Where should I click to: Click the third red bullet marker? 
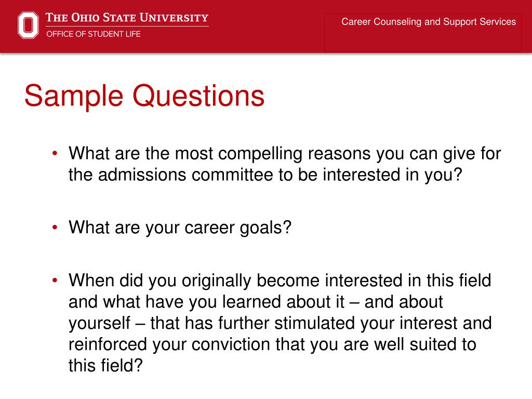(55, 281)
